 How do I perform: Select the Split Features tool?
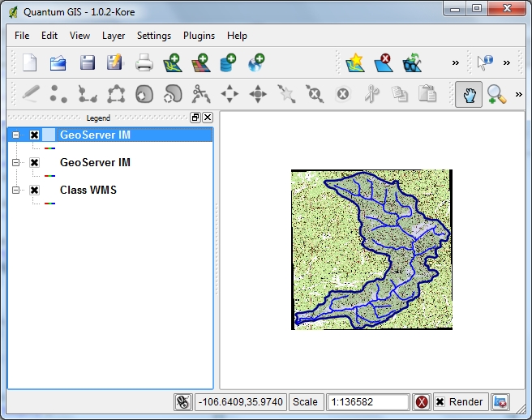click(201, 93)
